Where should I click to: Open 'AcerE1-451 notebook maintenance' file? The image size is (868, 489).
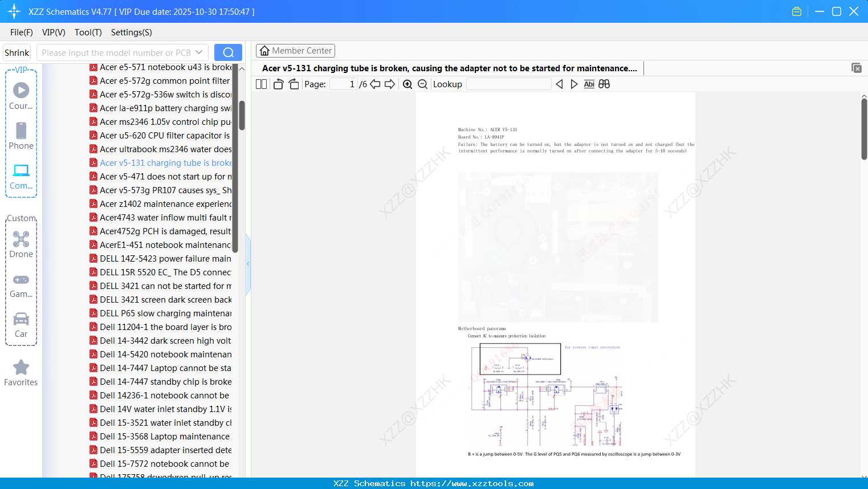click(x=161, y=245)
